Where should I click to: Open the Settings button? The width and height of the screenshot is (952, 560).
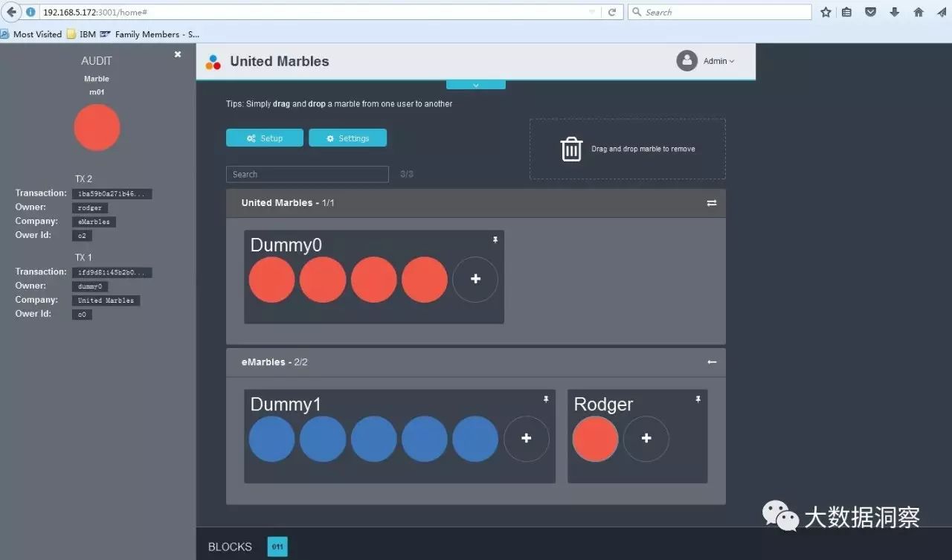(347, 138)
